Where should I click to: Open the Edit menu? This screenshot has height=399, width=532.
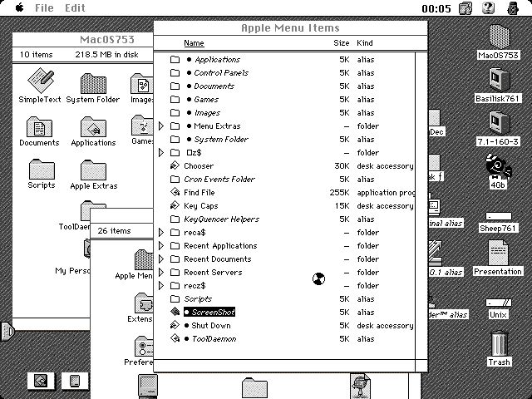75,7
